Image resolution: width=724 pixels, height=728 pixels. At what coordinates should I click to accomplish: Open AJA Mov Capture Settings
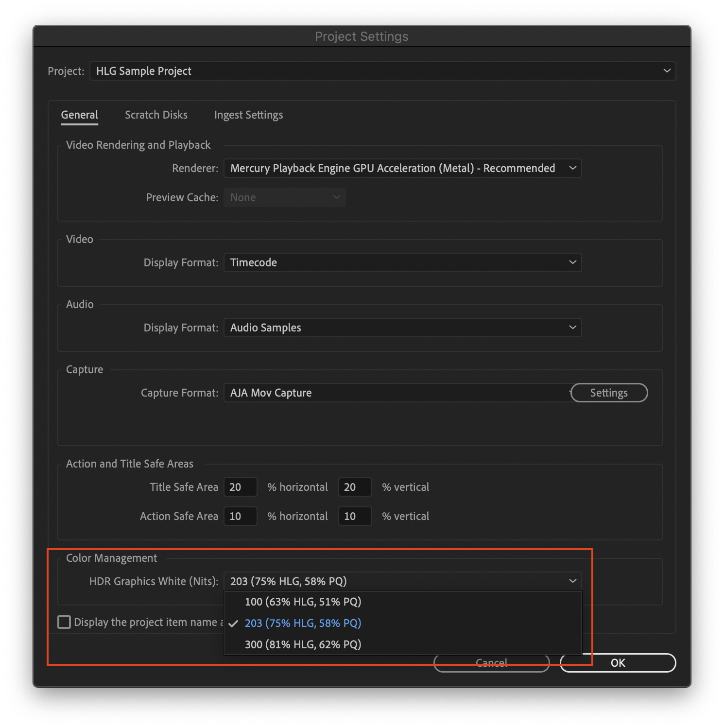[608, 393]
